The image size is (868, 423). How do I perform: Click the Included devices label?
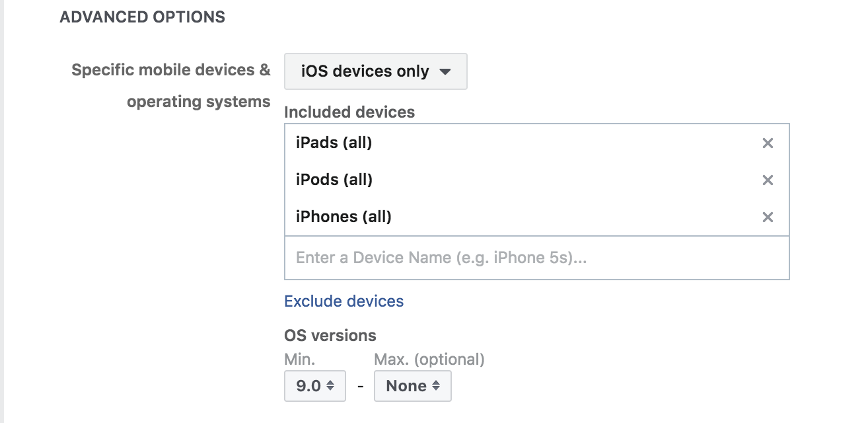click(349, 112)
